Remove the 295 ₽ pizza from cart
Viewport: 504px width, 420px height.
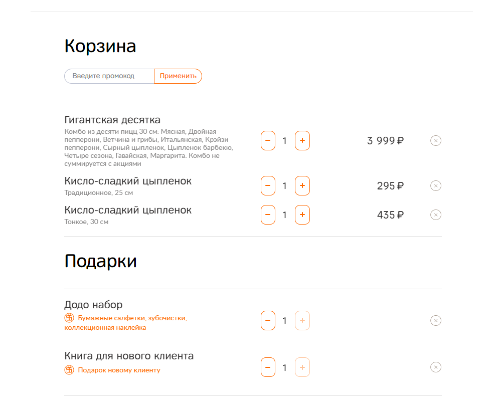[x=435, y=186]
